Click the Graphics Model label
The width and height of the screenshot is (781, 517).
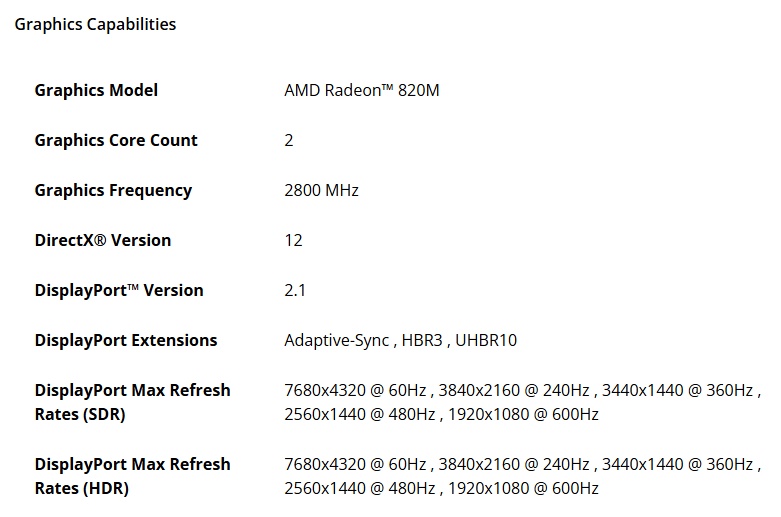96,90
